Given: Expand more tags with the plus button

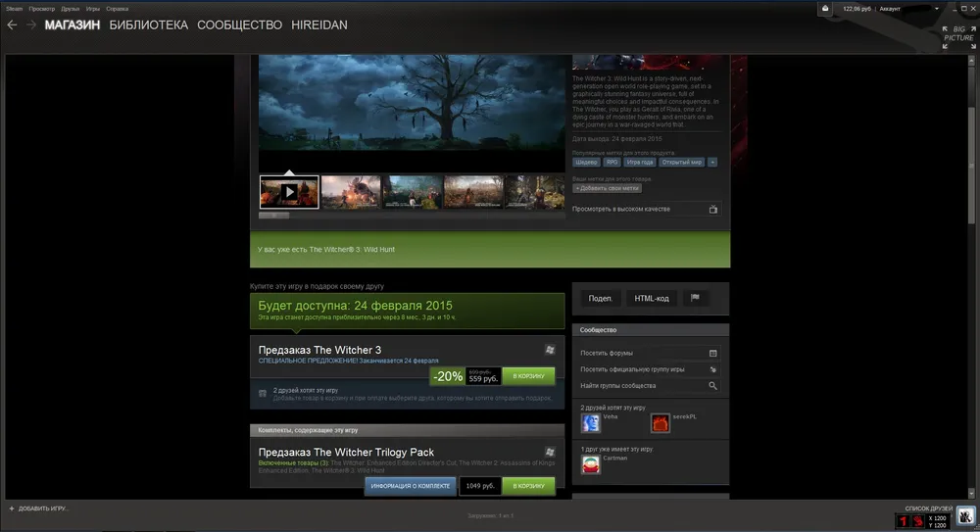Looking at the screenshot, I should 712,162.
